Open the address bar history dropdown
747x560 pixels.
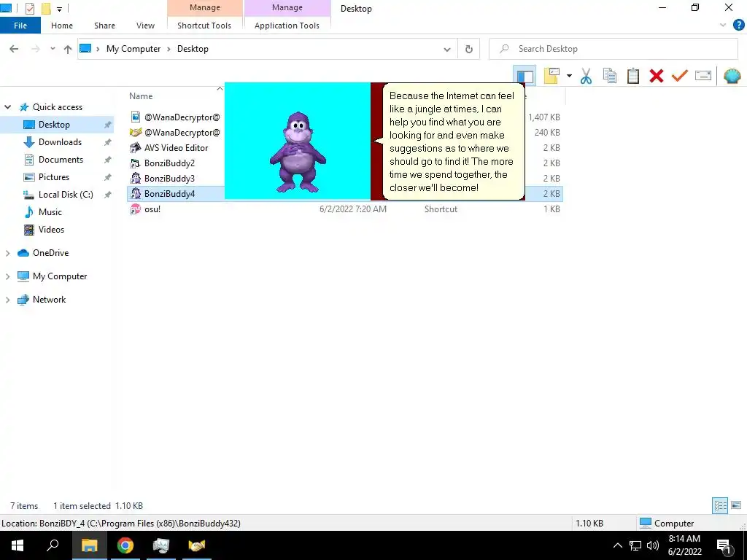pos(447,49)
